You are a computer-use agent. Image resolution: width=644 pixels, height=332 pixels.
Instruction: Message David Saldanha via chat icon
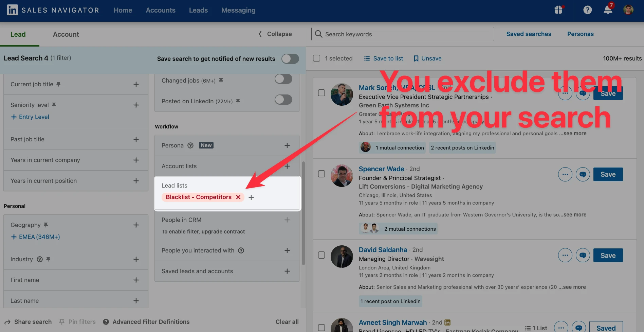583,255
